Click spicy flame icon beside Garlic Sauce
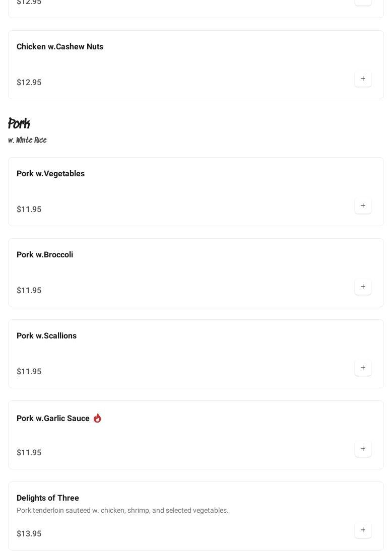The image size is (392, 551). coord(97,418)
